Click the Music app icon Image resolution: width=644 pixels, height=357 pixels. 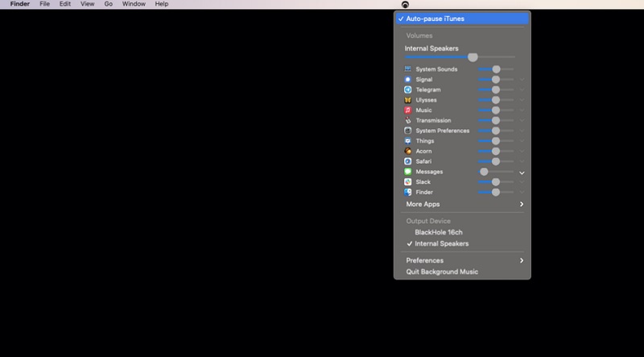coord(408,110)
